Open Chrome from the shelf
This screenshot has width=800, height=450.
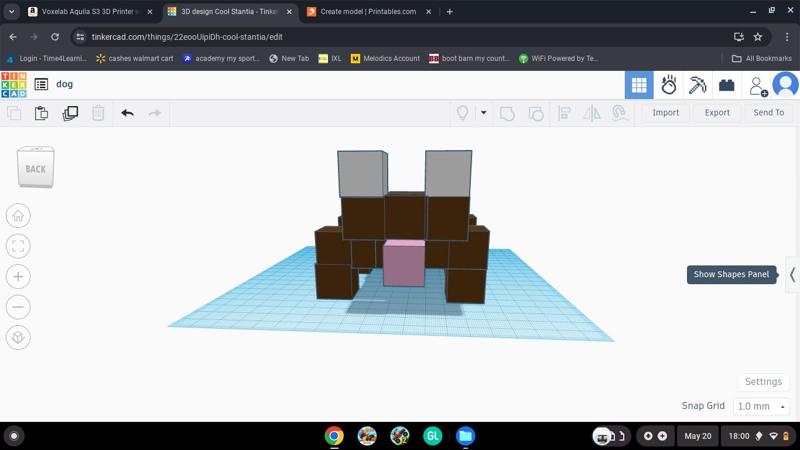[334, 436]
